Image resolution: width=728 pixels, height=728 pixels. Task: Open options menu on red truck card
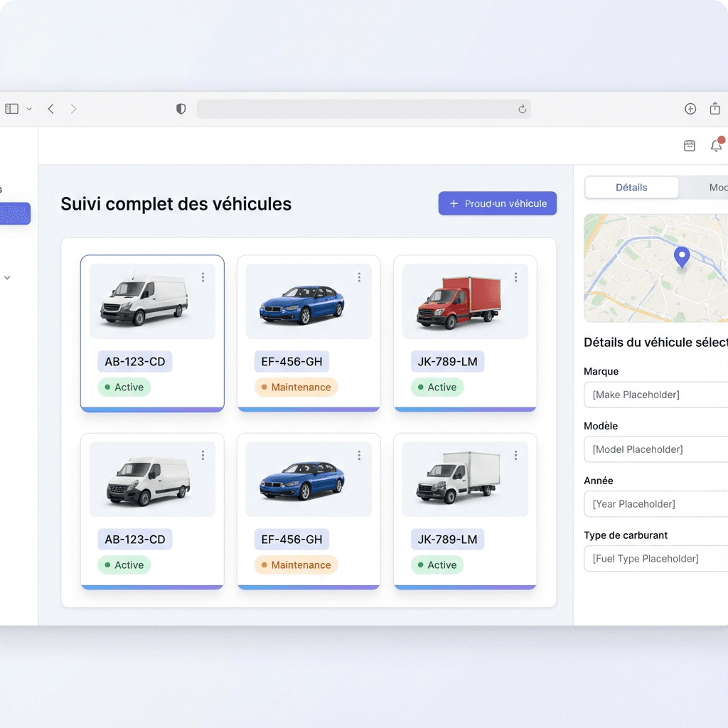[x=515, y=277]
